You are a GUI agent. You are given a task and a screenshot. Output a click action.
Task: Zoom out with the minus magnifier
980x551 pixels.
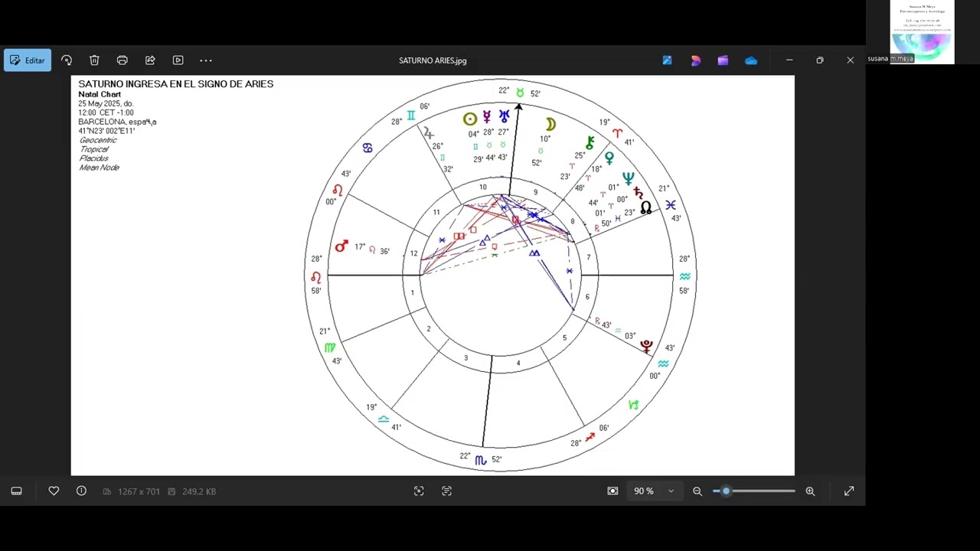click(697, 491)
